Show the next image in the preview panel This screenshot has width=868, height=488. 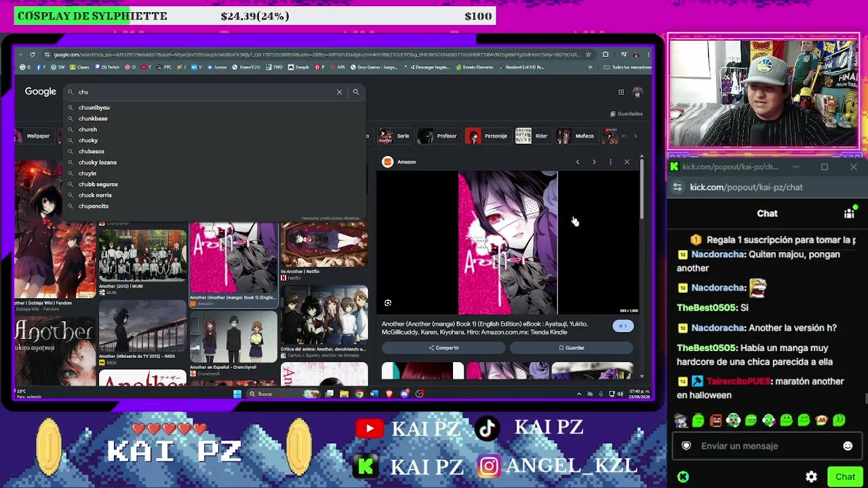(x=594, y=162)
